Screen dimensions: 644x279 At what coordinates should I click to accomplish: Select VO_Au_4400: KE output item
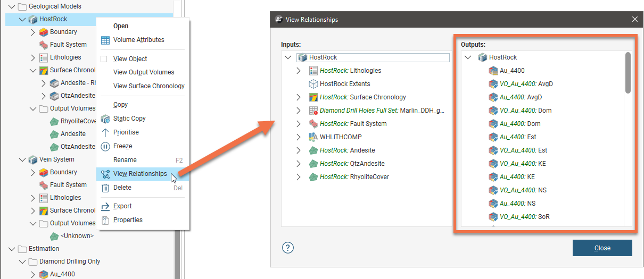pyautogui.click(x=523, y=164)
